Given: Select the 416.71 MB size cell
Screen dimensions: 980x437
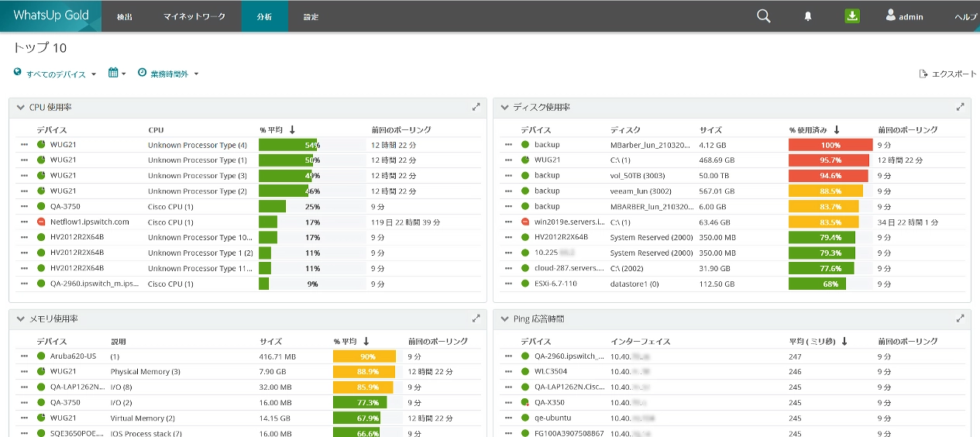Looking at the screenshot, I should (278, 356).
